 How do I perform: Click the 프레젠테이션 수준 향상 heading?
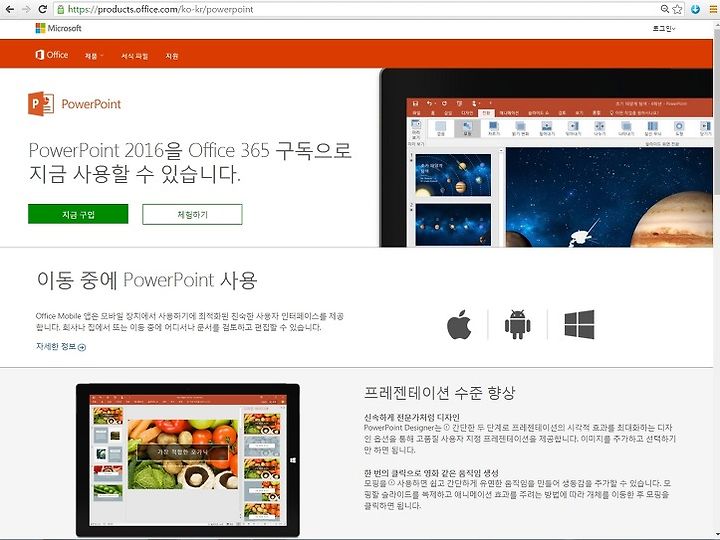pyautogui.click(x=439, y=393)
